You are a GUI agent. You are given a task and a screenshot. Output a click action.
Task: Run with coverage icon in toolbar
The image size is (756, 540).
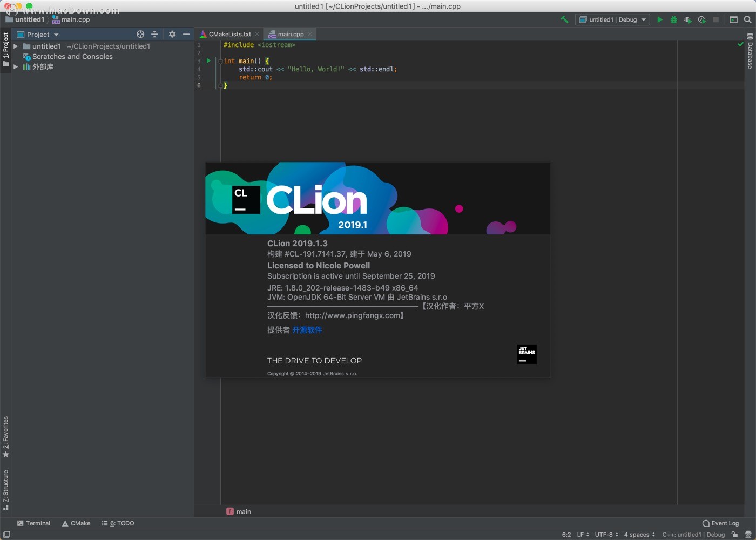click(687, 19)
